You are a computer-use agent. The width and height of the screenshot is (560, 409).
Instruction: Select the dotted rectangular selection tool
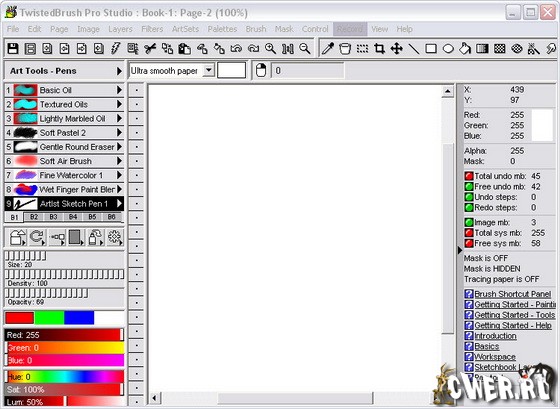(362, 49)
